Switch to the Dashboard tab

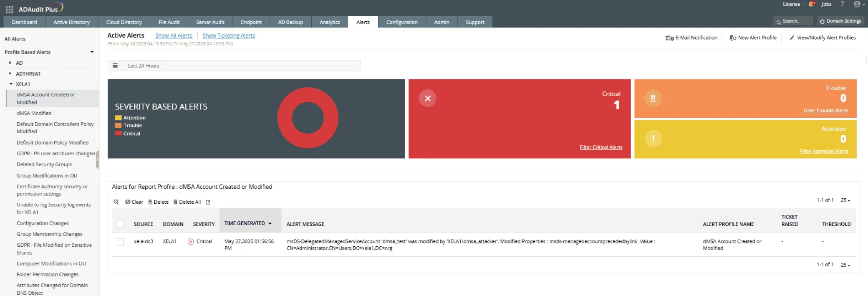click(24, 22)
